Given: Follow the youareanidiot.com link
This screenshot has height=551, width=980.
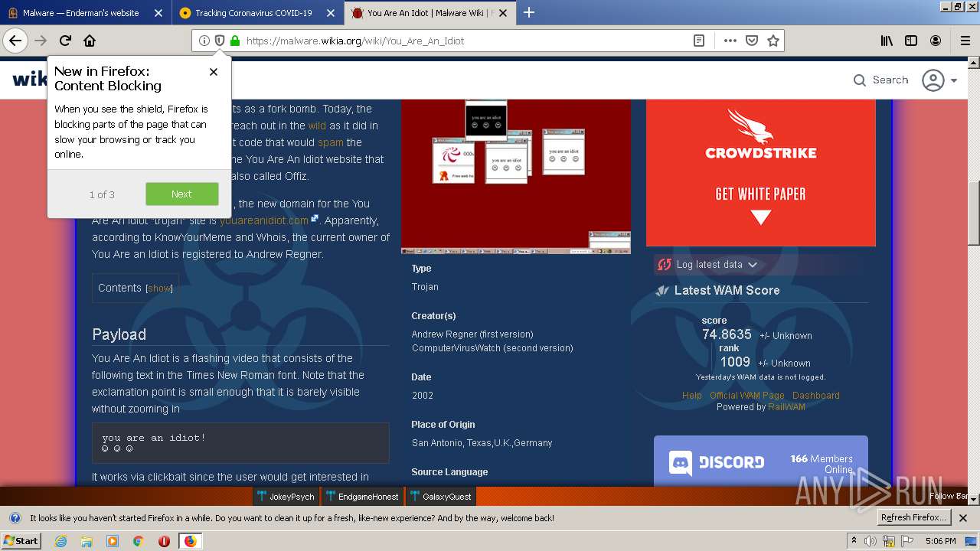Looking at the screenshot, I should (x=264, y=220).
